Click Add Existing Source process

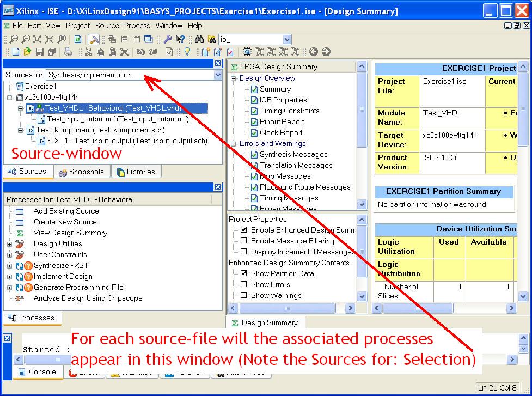click(x=66, y=211)
